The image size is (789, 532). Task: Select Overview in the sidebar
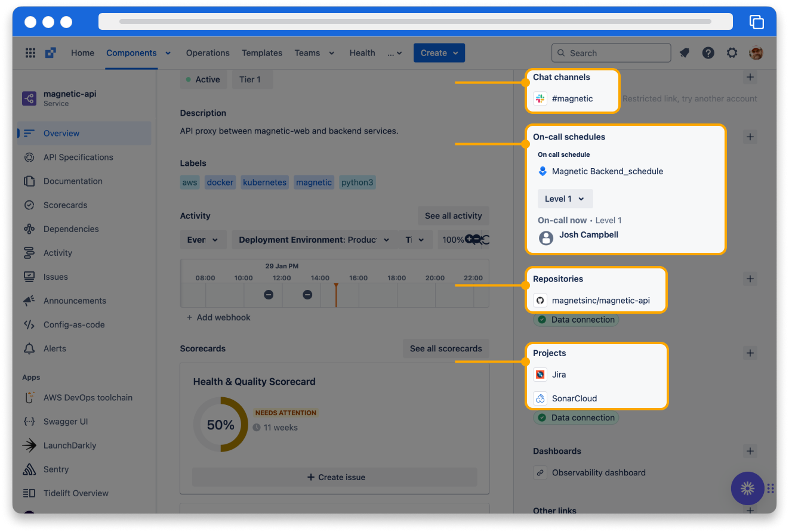pyautogui.click(x=84, y=134)
